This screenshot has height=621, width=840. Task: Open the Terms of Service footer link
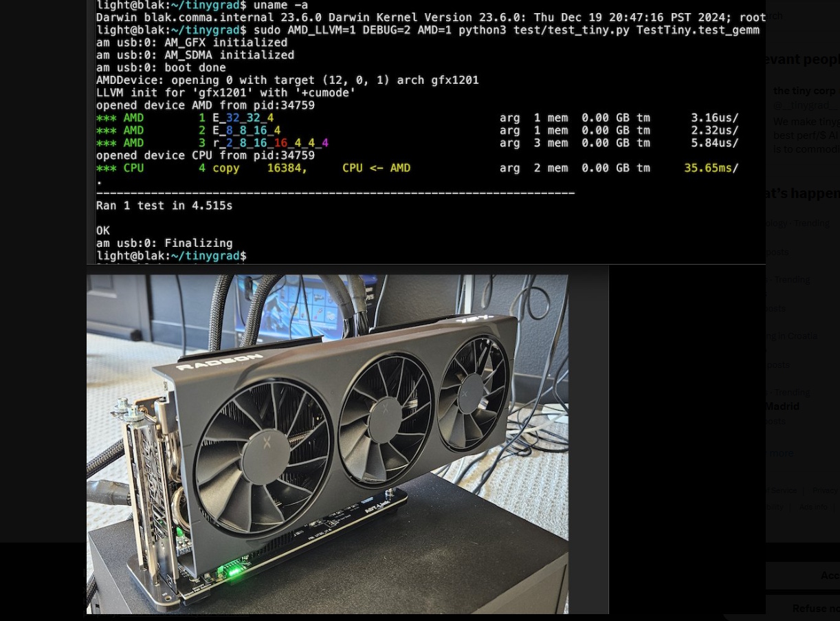coord(781,490)
